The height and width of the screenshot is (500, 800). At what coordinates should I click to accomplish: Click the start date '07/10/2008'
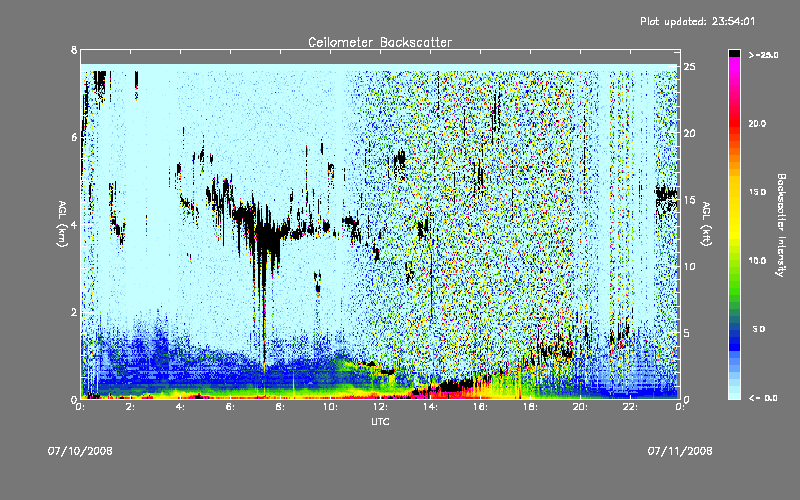click(80, 451)
